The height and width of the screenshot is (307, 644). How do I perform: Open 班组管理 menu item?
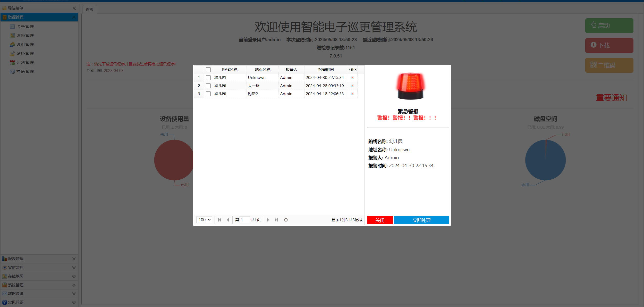[x=25, y=45]
